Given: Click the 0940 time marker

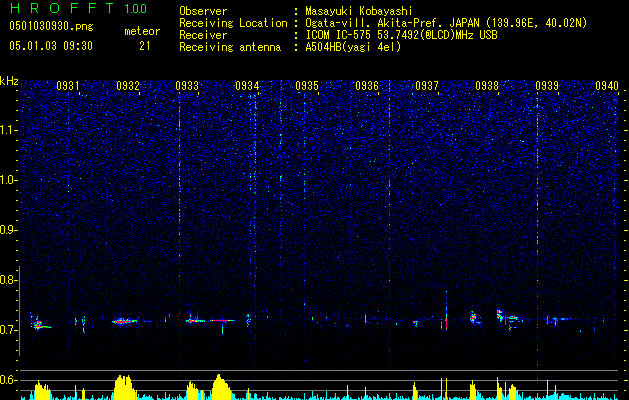Looking at the screenshot, I should pos(607,86).
